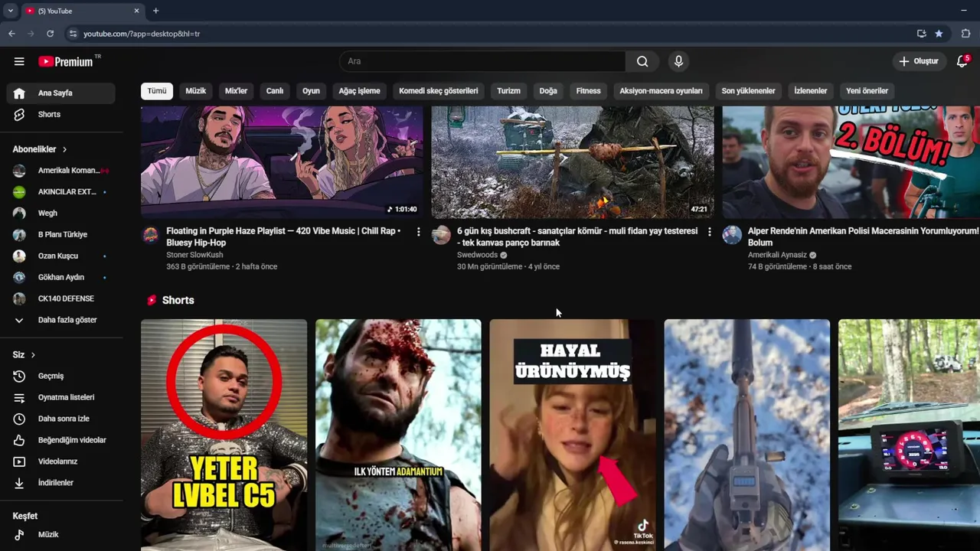Open Ozan Kuşçu channel subscription

[x=61, y=256]
